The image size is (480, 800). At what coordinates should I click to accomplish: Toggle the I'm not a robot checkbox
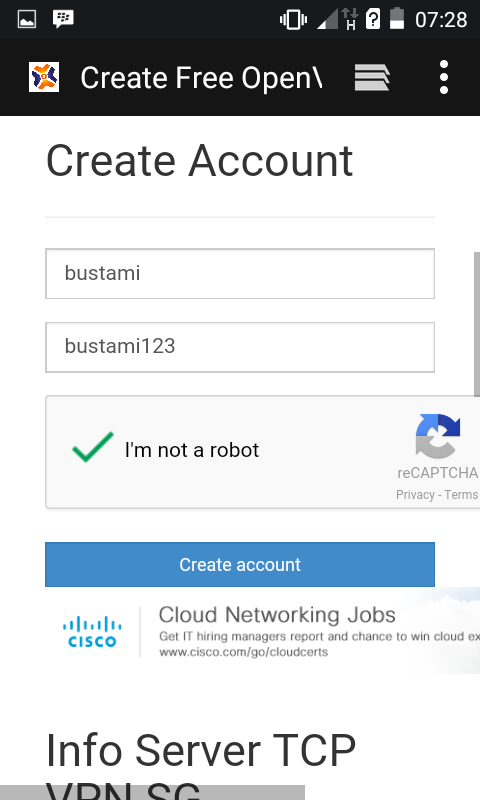tap(93, 447)
